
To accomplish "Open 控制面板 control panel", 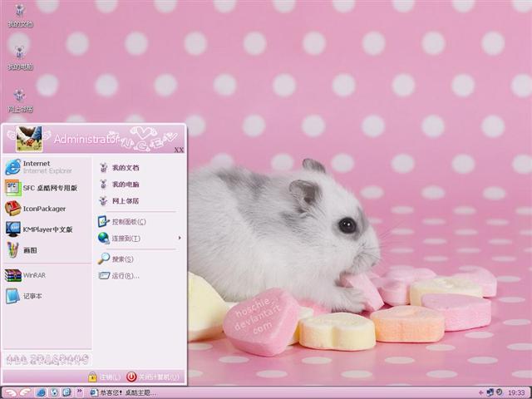I will click(x=127, y=222).
